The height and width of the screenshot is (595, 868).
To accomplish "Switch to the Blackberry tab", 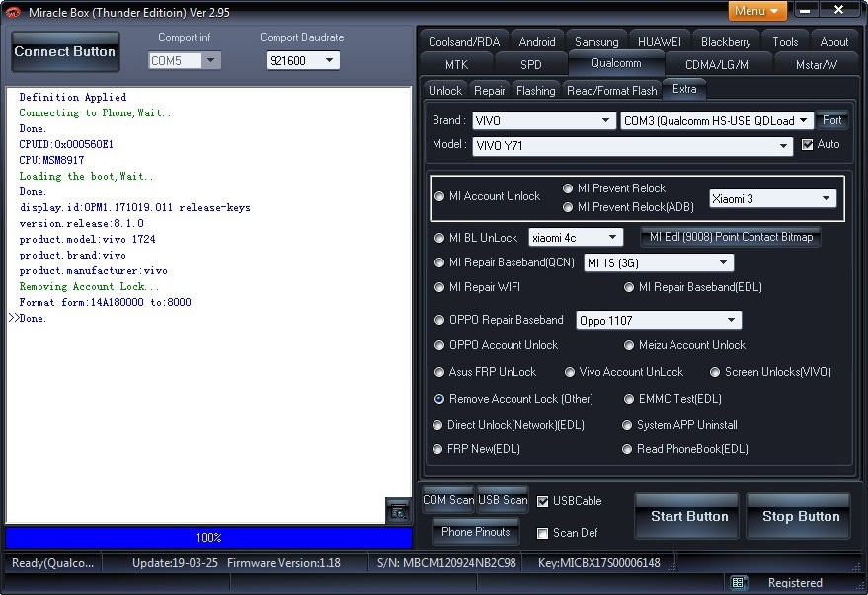I will (726, 42).
